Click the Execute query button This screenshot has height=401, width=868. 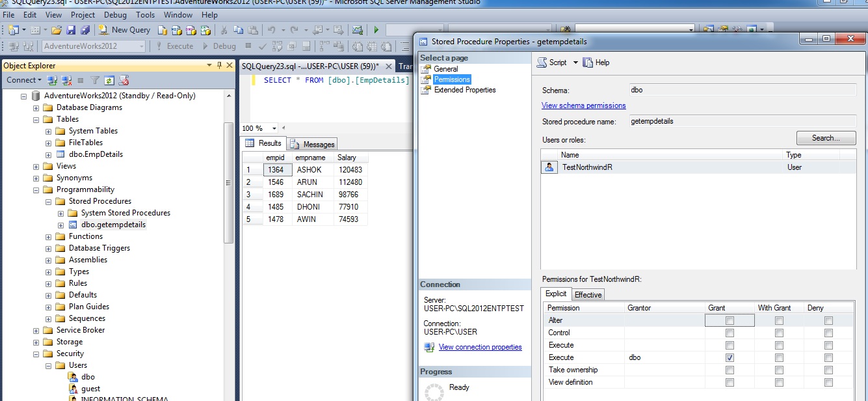174,46
